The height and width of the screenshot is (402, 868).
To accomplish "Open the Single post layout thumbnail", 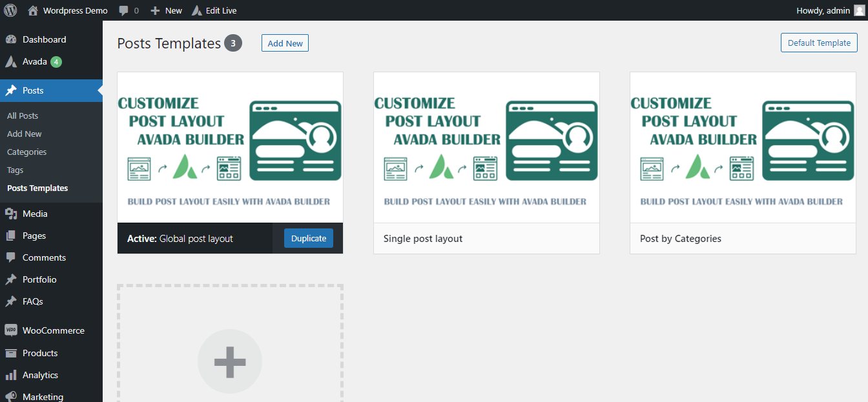I will [486, 147].
